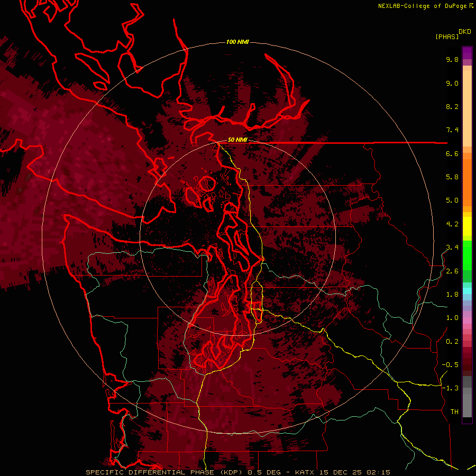Click the 3.4 scale value
476x476 pixels.
tap(452, 248)
